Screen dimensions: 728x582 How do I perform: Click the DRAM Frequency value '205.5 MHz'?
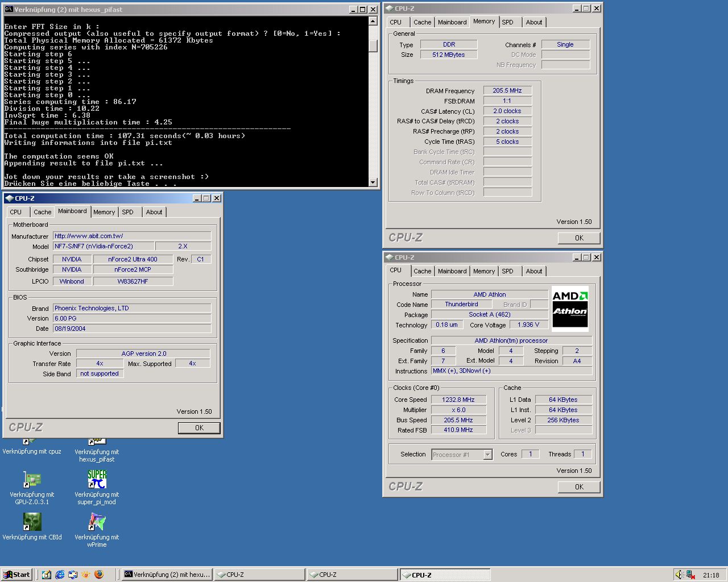click(x=507, y=90)
